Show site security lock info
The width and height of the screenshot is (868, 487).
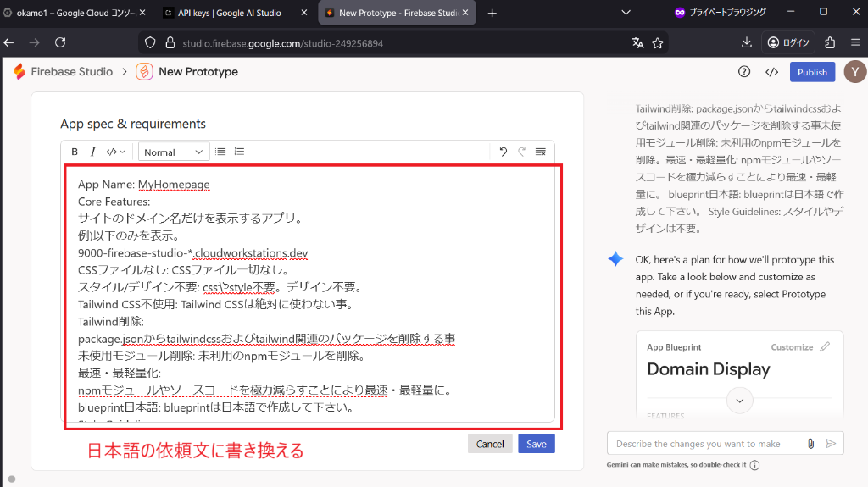(x=170, y=42)
